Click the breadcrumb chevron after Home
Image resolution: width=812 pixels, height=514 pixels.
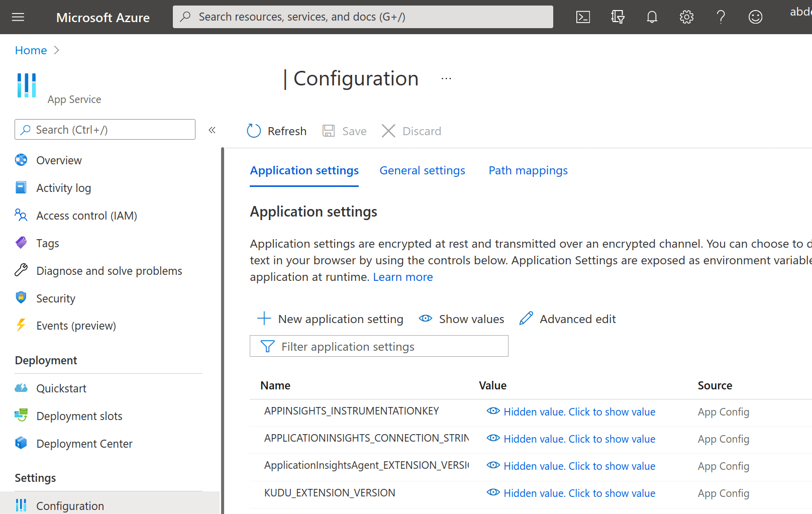(56, 50)
